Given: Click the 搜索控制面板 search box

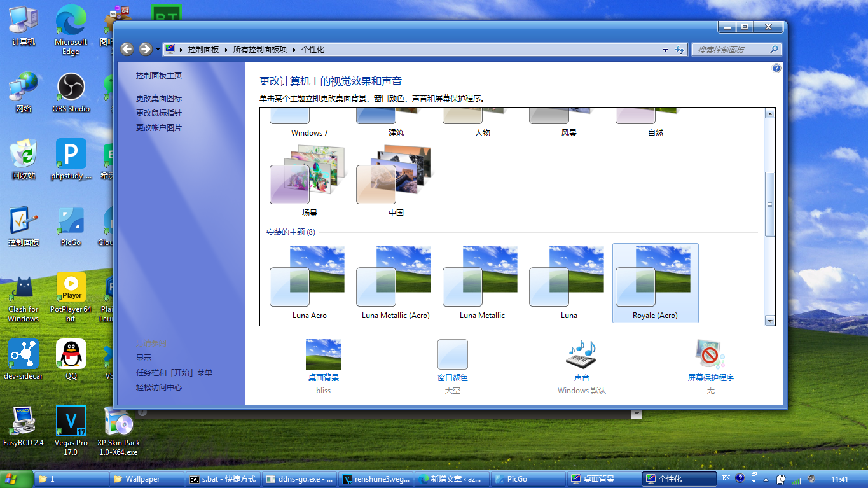Looking at the screenshot, I should (736, 50).
